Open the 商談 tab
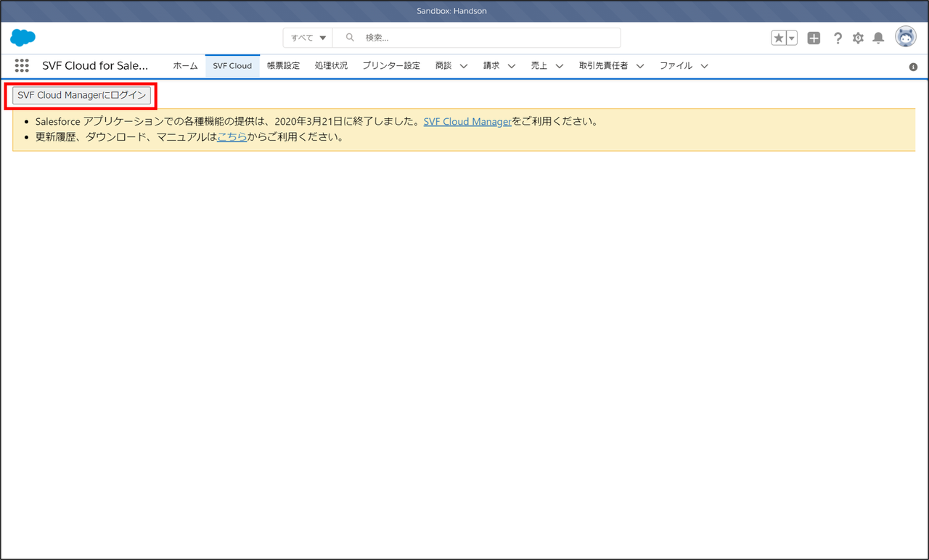Screen dimensions: 929x560 click(x=443, y=66)
